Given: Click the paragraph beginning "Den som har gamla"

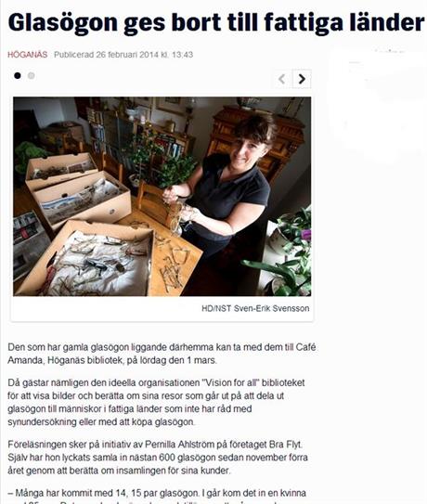Looking at the screenshot, I should [162, 354].
